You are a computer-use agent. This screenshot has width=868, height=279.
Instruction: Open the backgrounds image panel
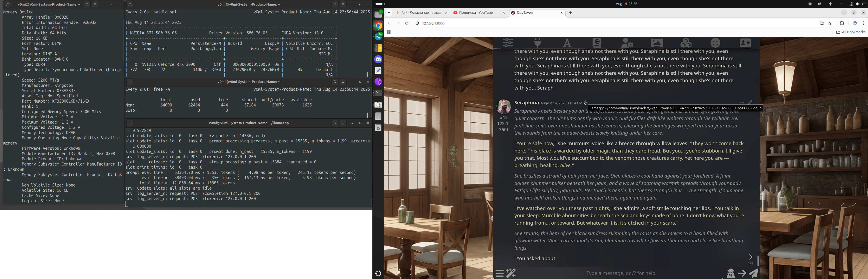pyautogui.click(x=656, y=43)
